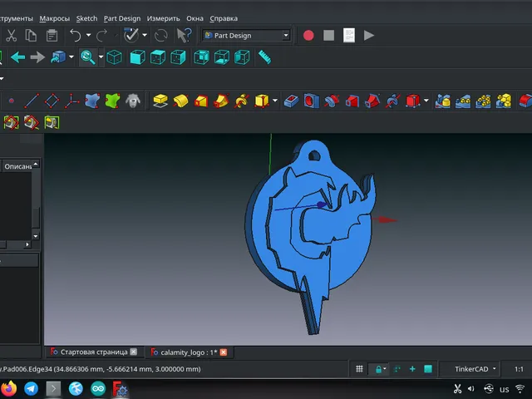The image size is (532, 399).
Task: Click the subtractive primitive red cube
Action: [x=412, y=101]
